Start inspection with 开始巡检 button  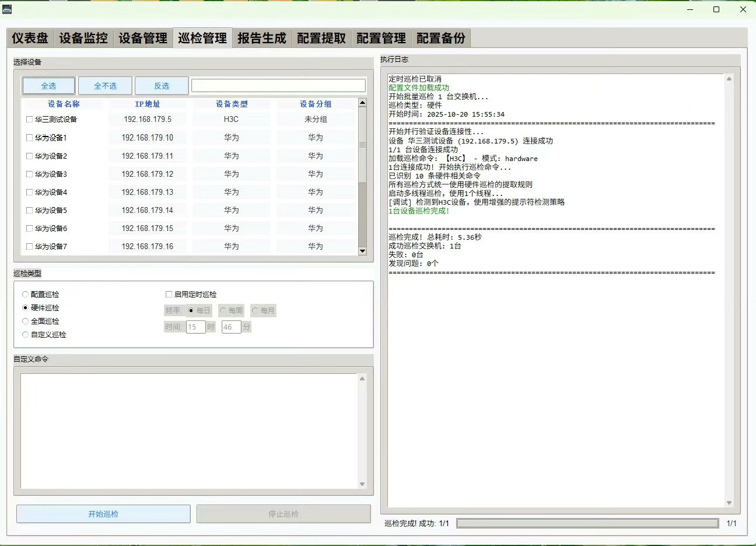click(103, 514)
